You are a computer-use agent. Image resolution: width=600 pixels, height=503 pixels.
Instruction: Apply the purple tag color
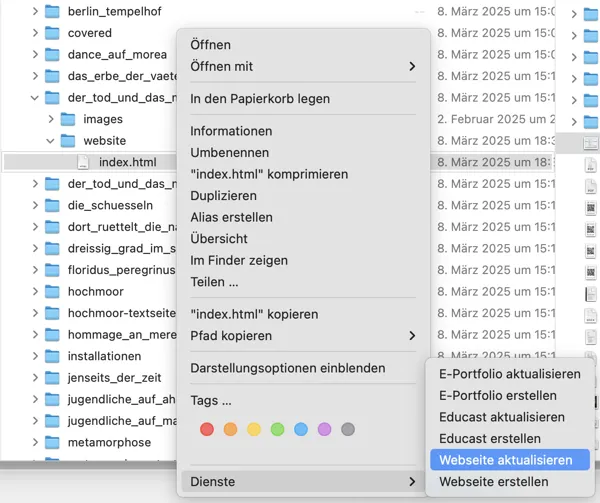[324, 429]
